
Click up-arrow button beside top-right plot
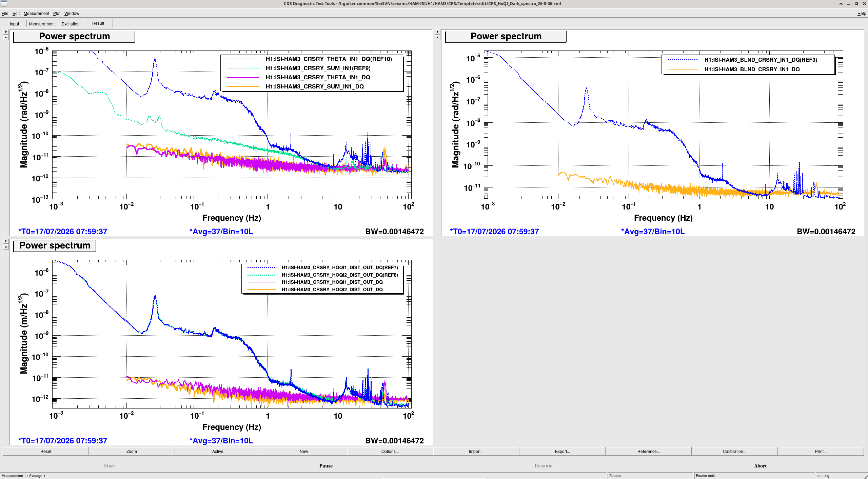tap(437, 38)
